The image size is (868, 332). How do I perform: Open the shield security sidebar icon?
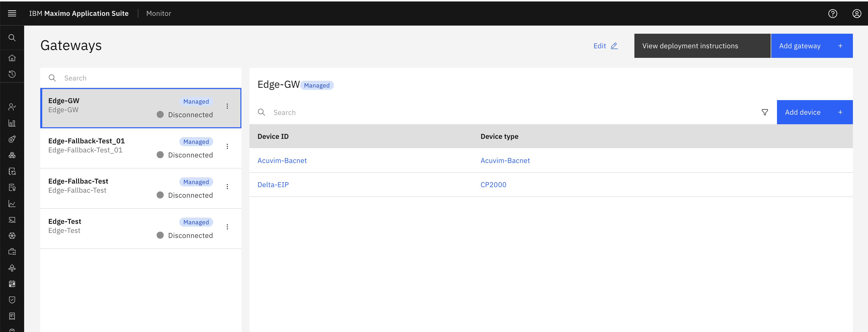click(12, 300)
